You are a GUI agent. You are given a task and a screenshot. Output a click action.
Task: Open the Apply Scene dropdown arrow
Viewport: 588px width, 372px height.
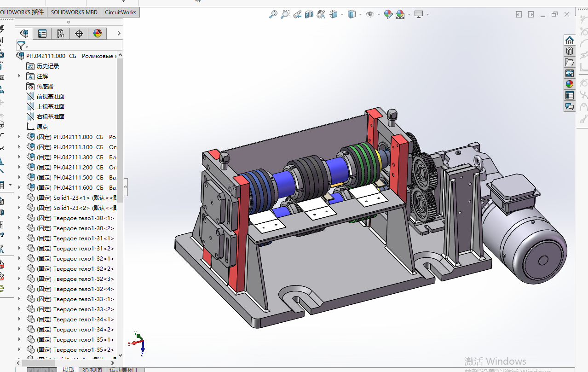click(x=409, y=14)
